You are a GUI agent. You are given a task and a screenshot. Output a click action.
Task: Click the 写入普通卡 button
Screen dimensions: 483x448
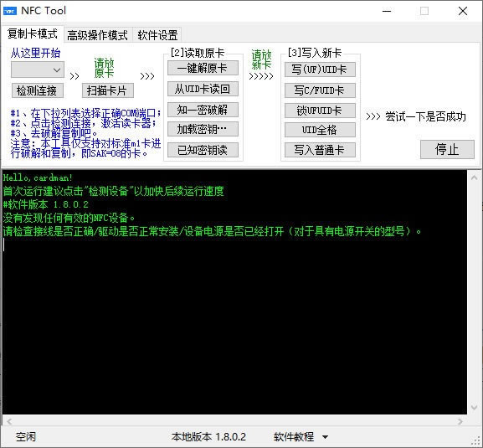click(320, 150)
